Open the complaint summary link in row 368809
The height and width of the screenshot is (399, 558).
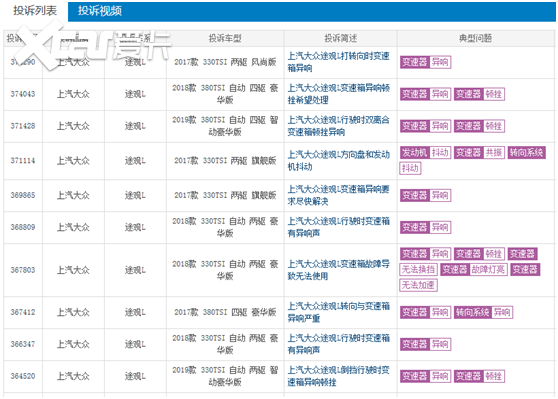click(338, 227)
